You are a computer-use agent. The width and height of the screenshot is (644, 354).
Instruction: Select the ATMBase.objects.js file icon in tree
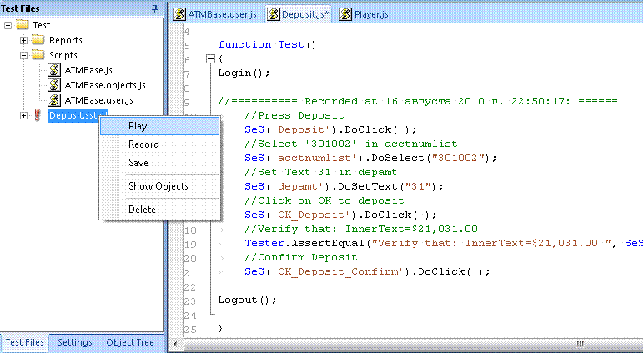click(x=54, y=85)
